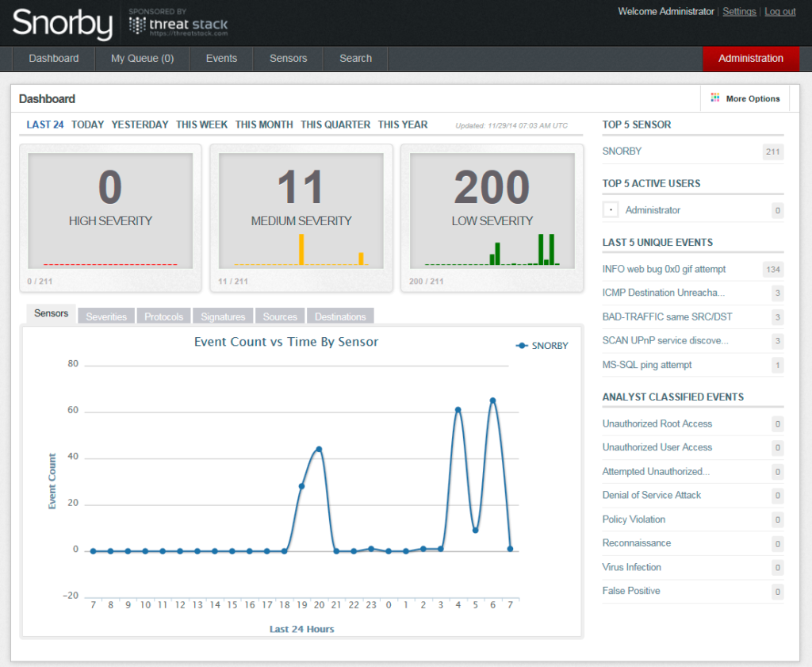The image size is (812, 667).
Task: Open Virus Infection classification
Action: click(632, 567)
